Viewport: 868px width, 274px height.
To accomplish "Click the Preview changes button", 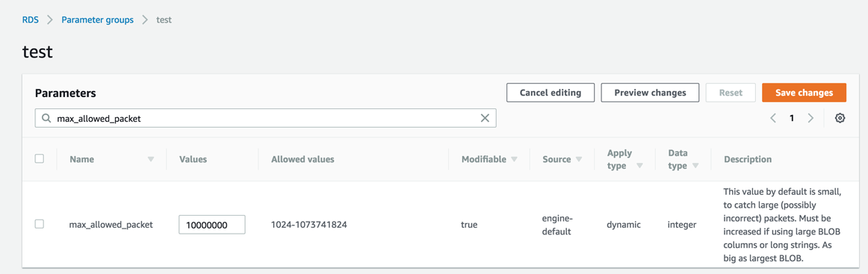I will coord(650,93).
